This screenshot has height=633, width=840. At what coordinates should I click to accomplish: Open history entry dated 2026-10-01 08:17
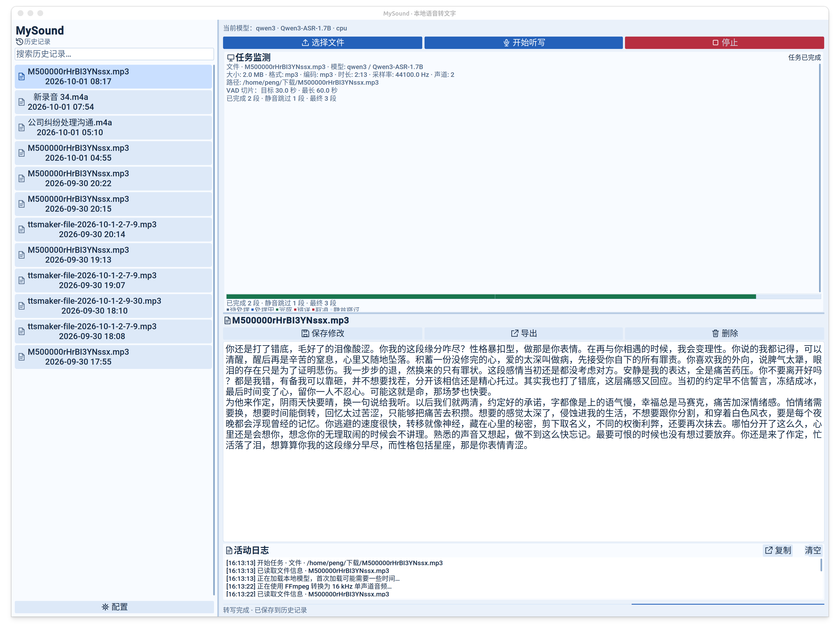[113, 76]
